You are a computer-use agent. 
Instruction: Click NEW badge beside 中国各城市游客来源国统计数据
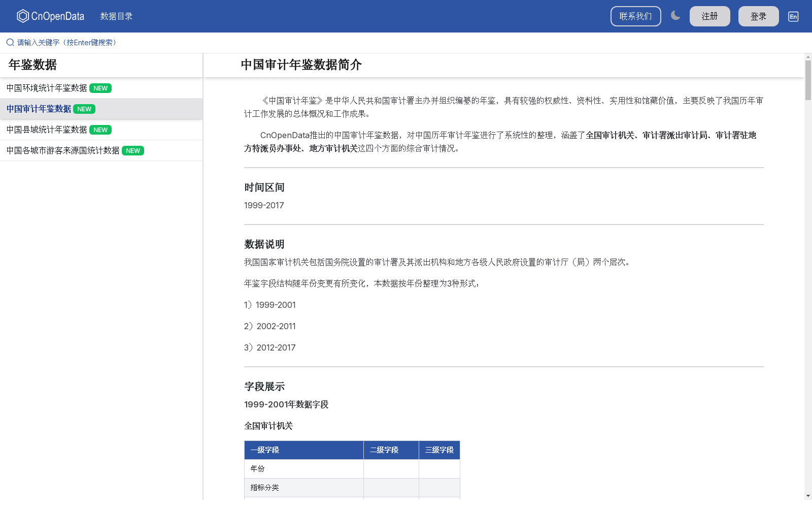coord(133,150)
